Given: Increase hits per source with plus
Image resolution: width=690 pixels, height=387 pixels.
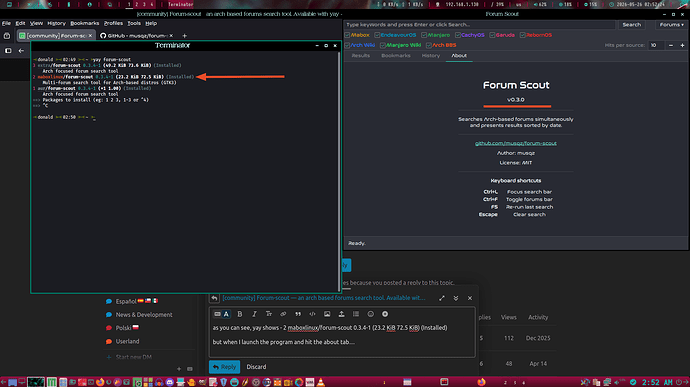Looking at the screenshot, I should [683, 45].
